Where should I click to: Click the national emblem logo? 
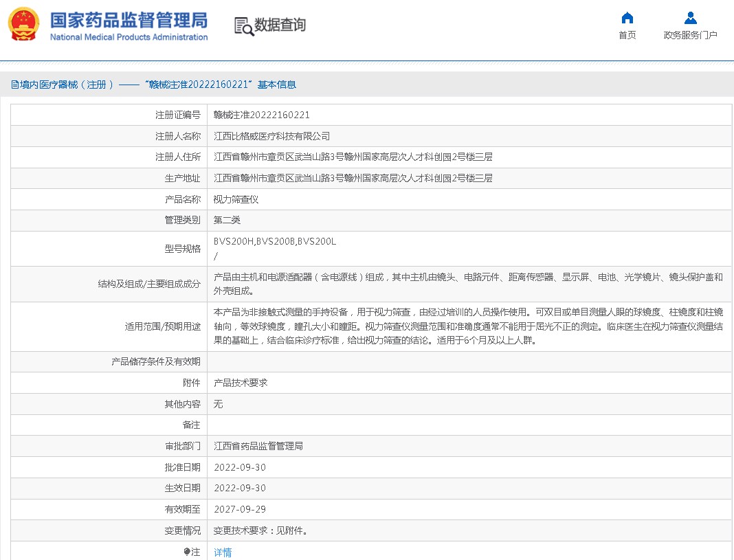point(23,24)
